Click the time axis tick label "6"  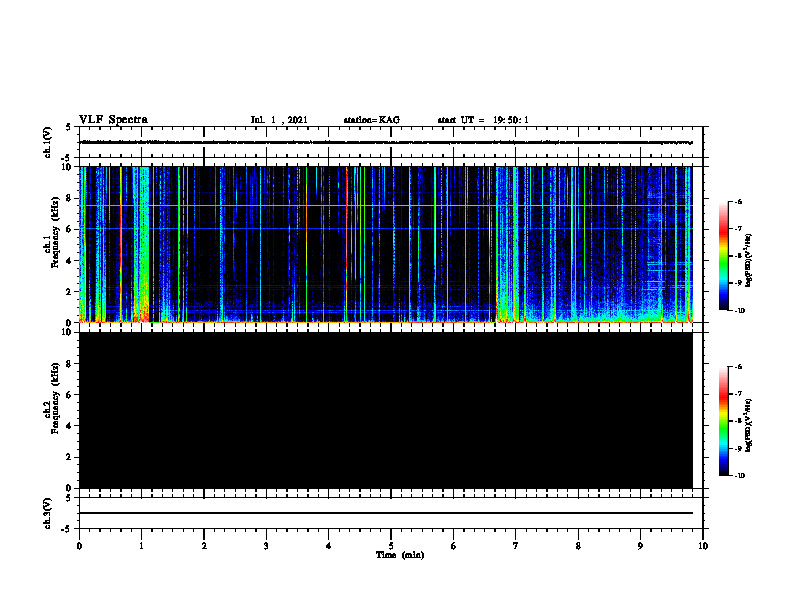(x=453, y=546)
